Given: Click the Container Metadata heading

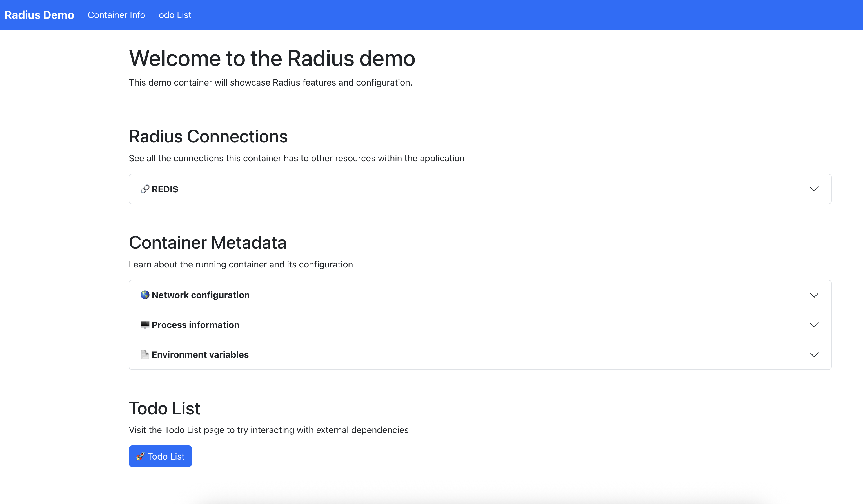Looking at the screenshot, I should coord(208,242).
